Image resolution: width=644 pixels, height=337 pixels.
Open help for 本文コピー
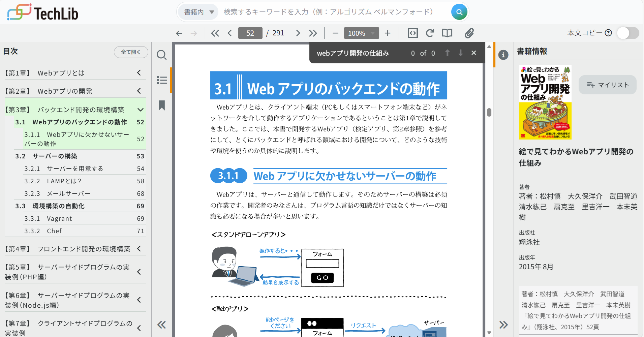pyautogui.click(x=608, y=33)
